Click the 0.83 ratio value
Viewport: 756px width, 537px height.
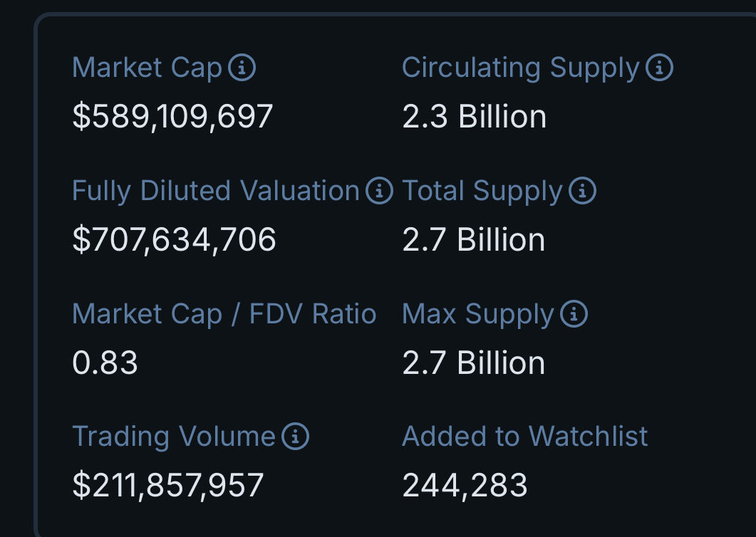tap(105, 363)
